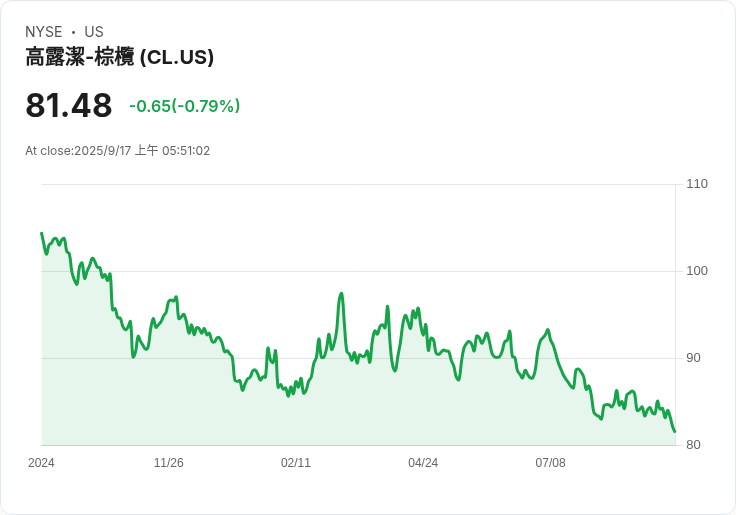Click the 100 y-axis price label
The image size is (736, 515).
point(697,271)
